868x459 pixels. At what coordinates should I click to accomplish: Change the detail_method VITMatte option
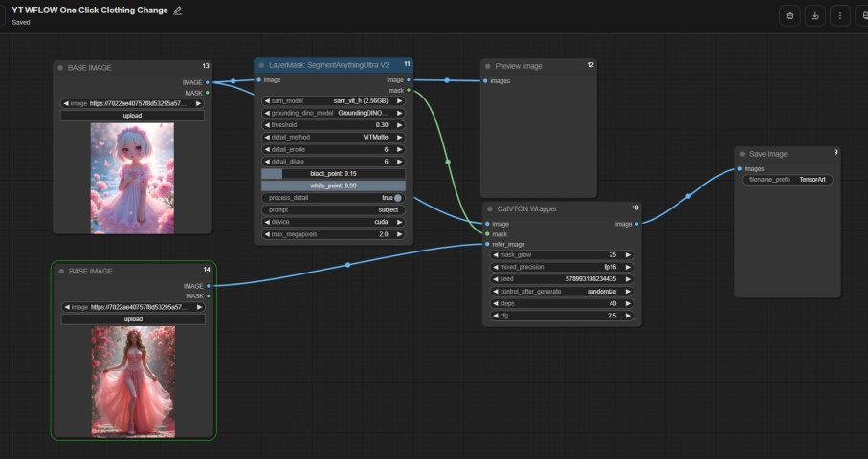(333, 137)
